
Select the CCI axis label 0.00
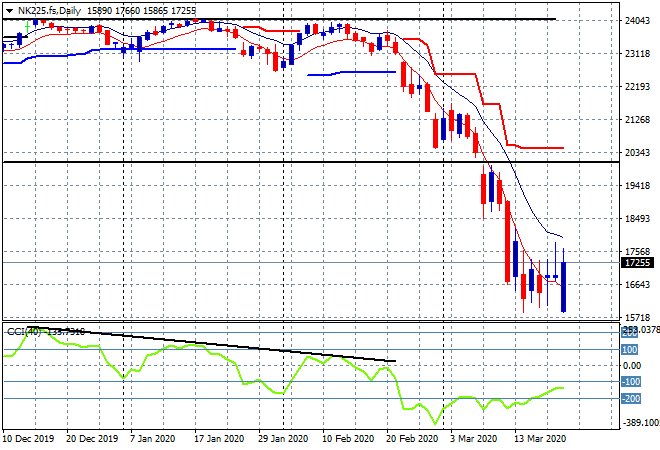click(632, 366)
